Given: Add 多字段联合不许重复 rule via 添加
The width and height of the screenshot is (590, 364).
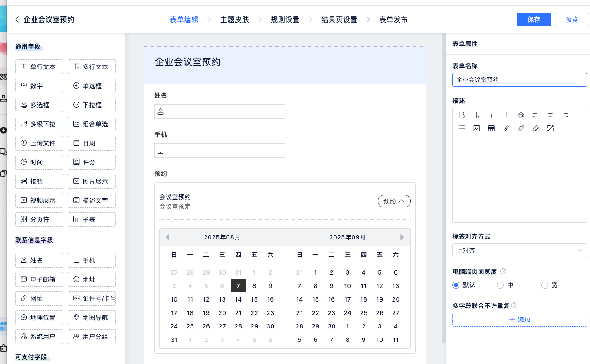Looking at the screenshot, I should pyautogui.click(x=519, y=320).
